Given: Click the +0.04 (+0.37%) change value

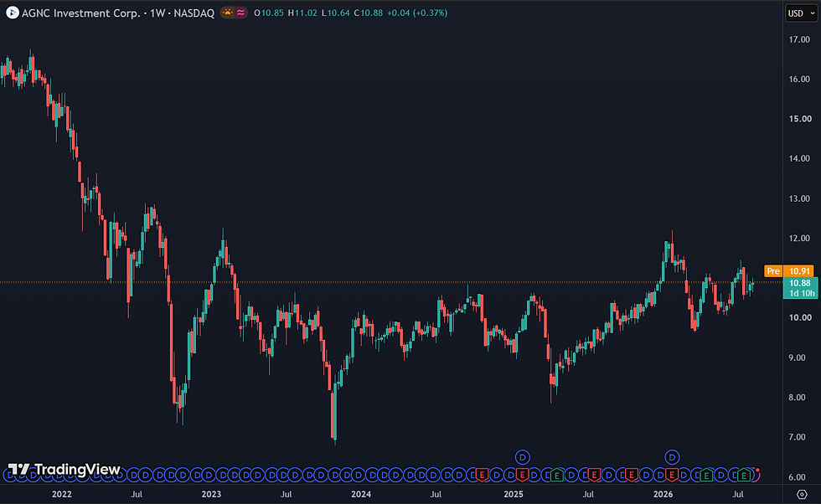Looking at the screenshot, I should 417,13.
